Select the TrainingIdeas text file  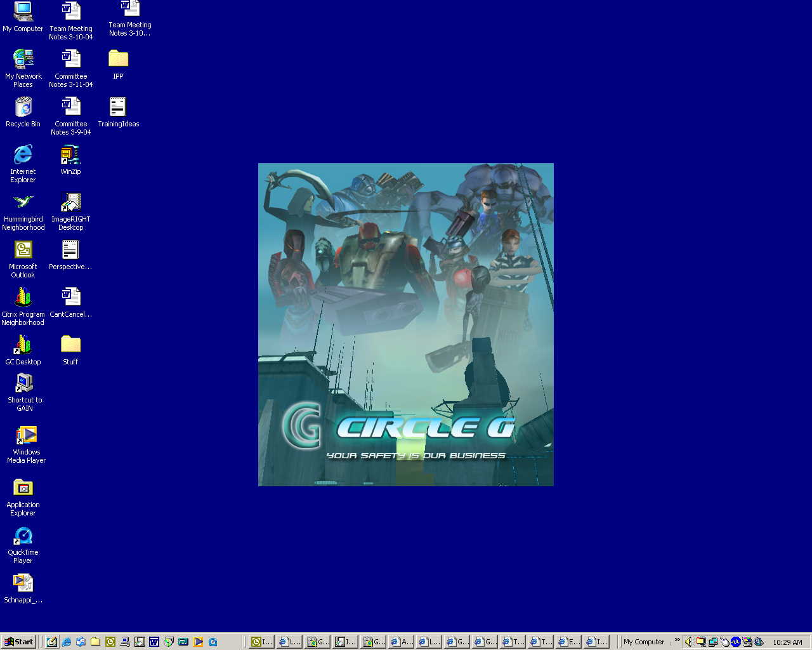[x=118, y=109]
